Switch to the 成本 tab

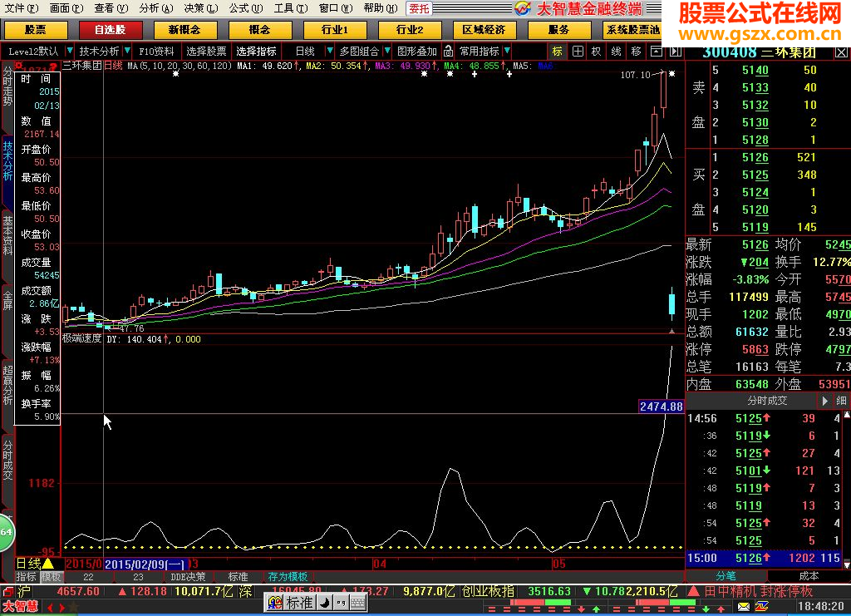809,576
